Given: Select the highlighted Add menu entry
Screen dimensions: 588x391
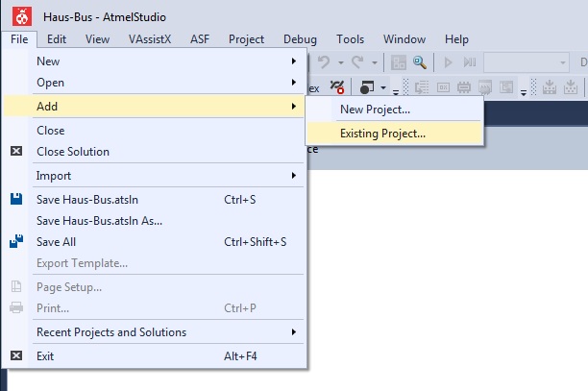Looking at the screenshot, I should pyautogui.click(x=155, y=107).
